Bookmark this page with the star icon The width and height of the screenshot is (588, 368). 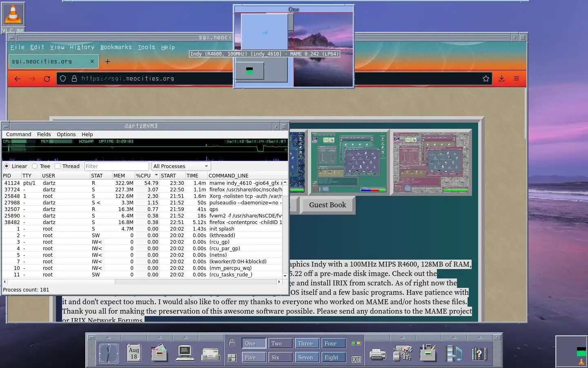coord(486,79)
